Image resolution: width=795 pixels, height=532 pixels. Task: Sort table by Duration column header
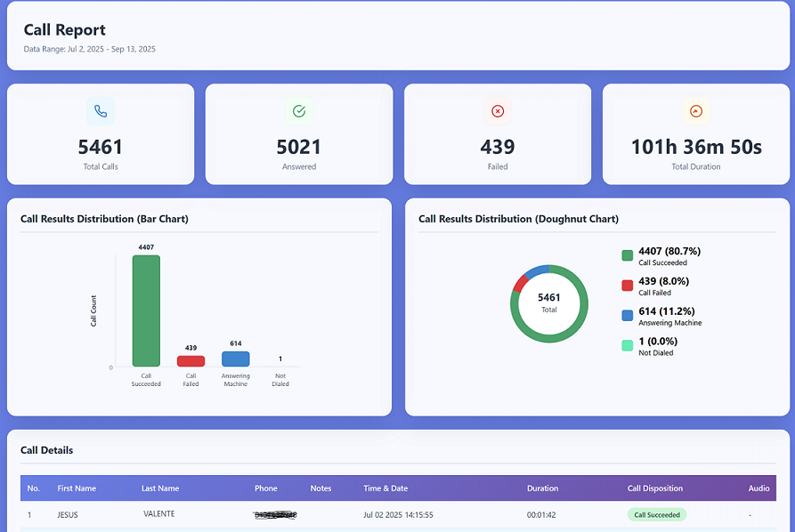(x=542, y=488)
